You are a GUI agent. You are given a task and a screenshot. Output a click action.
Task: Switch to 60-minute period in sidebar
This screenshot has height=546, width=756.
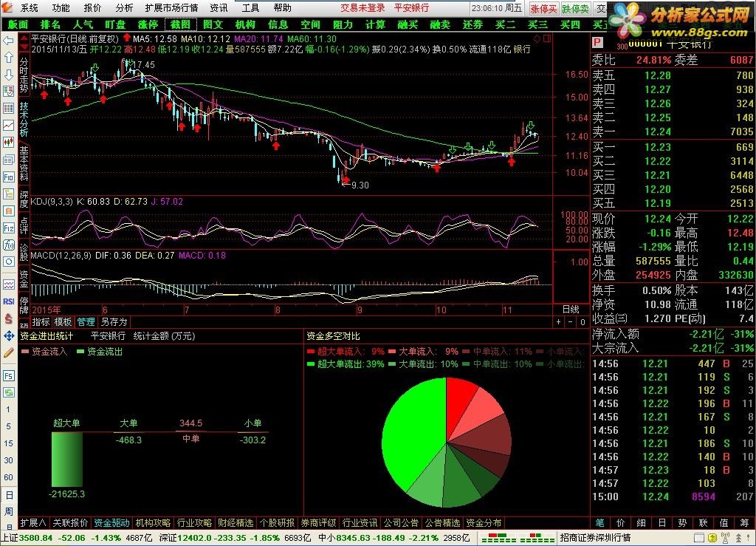point(8,477)
